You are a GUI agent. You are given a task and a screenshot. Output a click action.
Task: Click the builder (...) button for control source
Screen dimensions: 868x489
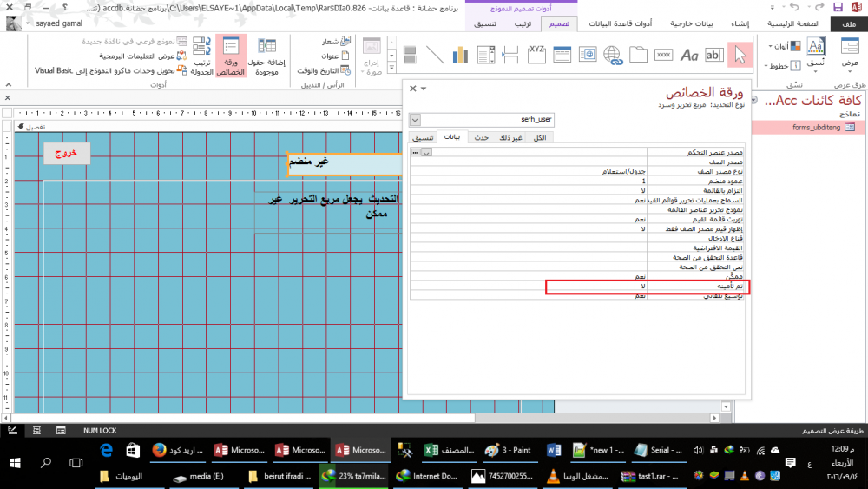[416, 152]
